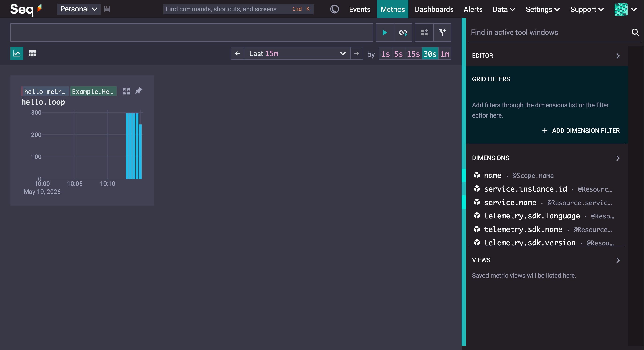Open the Personal workspace dropdown

(79, 9)
